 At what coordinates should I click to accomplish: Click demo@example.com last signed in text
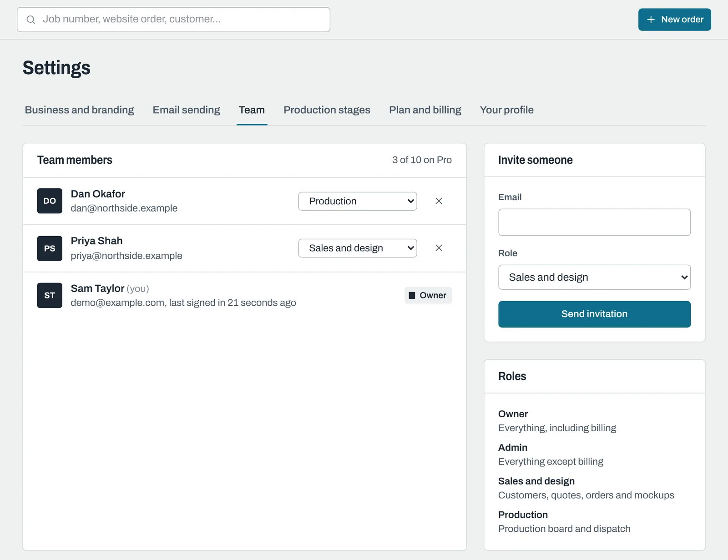[183, 303]
